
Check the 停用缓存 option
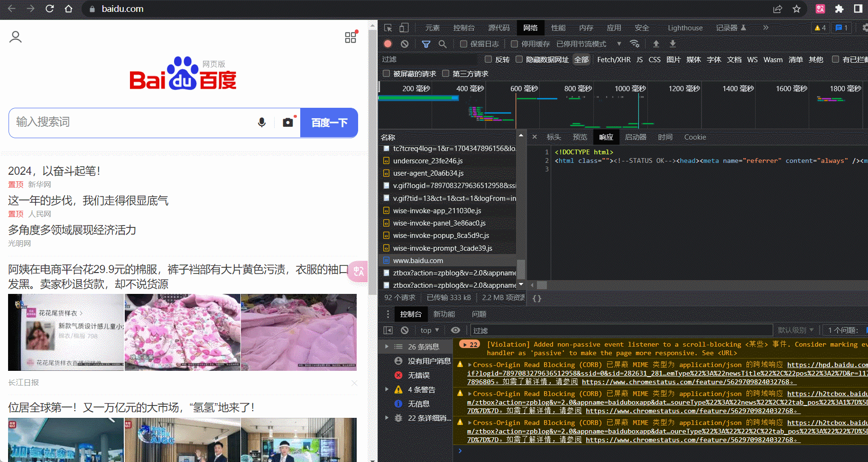click(x=514, y=44)
